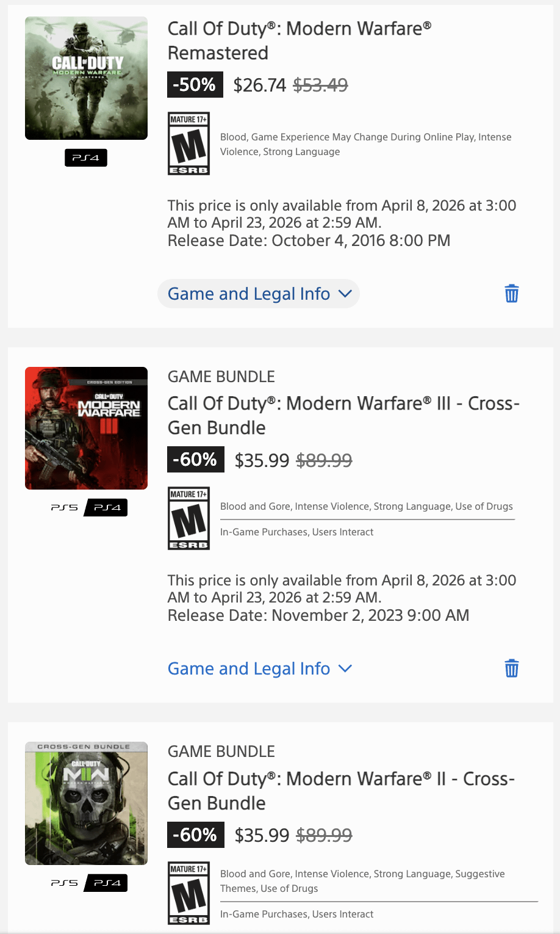Click ESRB M rating badge of MW II

(x=188, y=893)
